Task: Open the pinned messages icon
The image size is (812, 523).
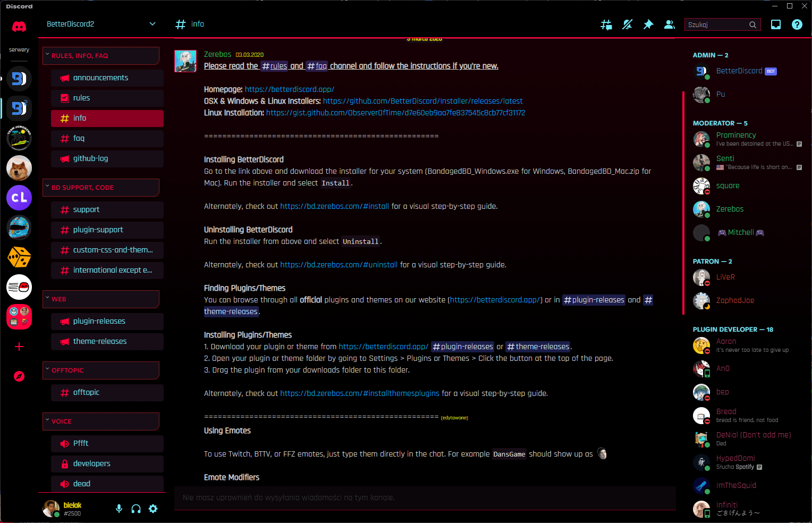Action: [648, 24]
